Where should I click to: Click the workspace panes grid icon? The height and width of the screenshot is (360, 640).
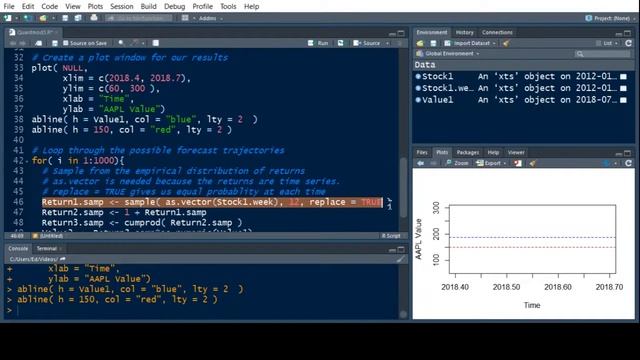click(185, 18)
